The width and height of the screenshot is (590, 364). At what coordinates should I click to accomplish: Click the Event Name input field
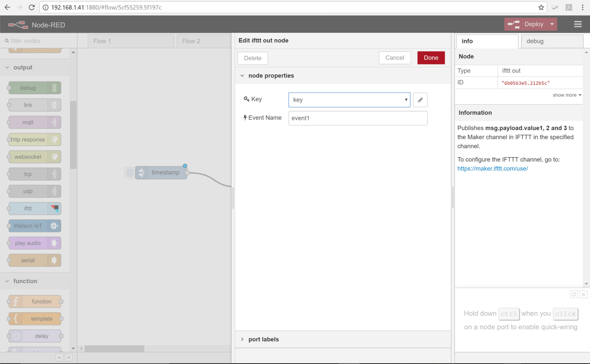pos(357,118)
